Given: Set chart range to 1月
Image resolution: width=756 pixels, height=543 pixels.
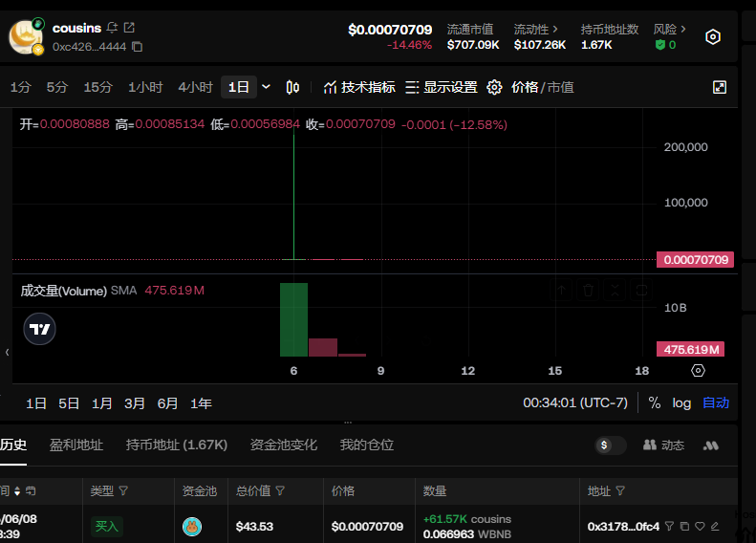Looking at the screenshot, I should coord(101,403).
